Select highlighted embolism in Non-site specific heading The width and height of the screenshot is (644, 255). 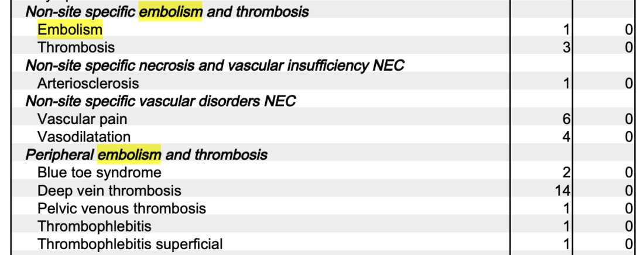click(170, 12)
